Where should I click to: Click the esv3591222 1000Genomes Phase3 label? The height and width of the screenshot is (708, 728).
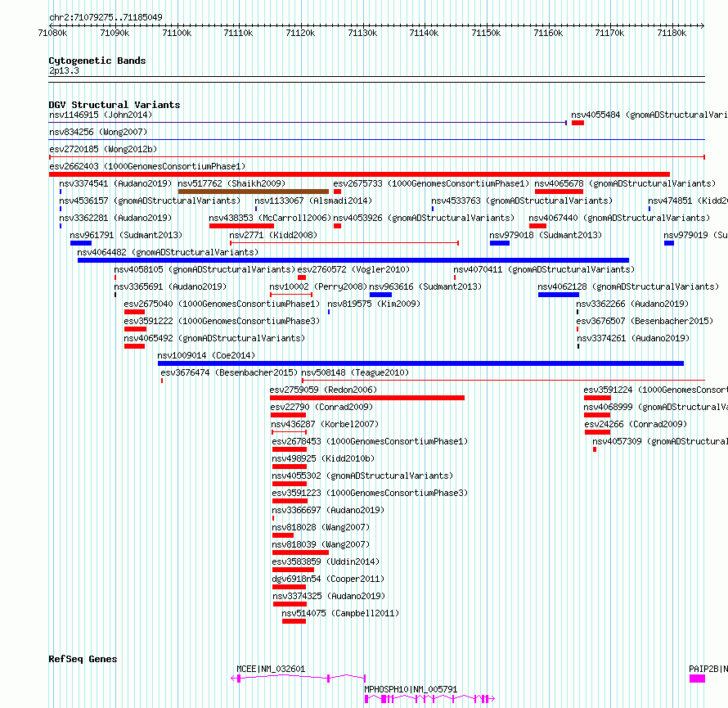[222, 321]
